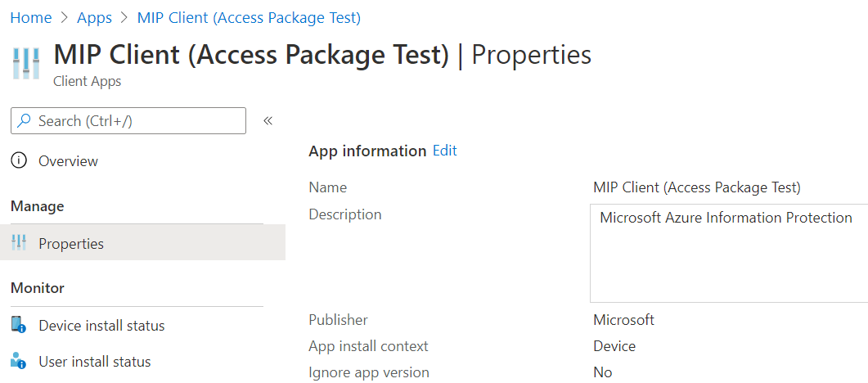Open the Overview menu item
Screen dimensions: 868x383
coord(68,161)
